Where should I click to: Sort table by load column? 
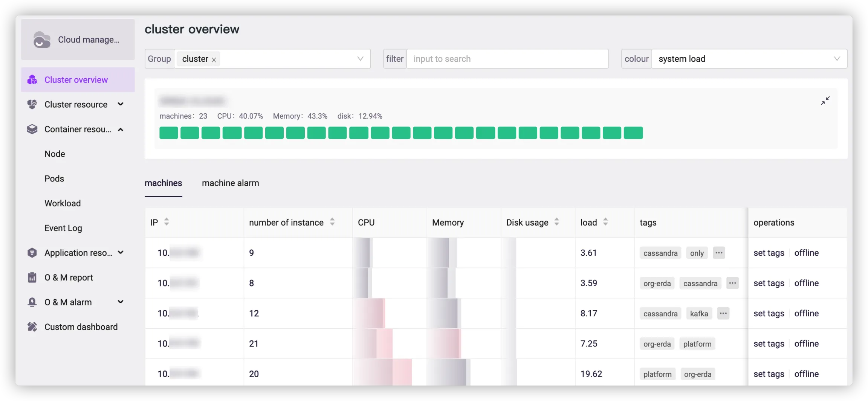coord(605,222)
